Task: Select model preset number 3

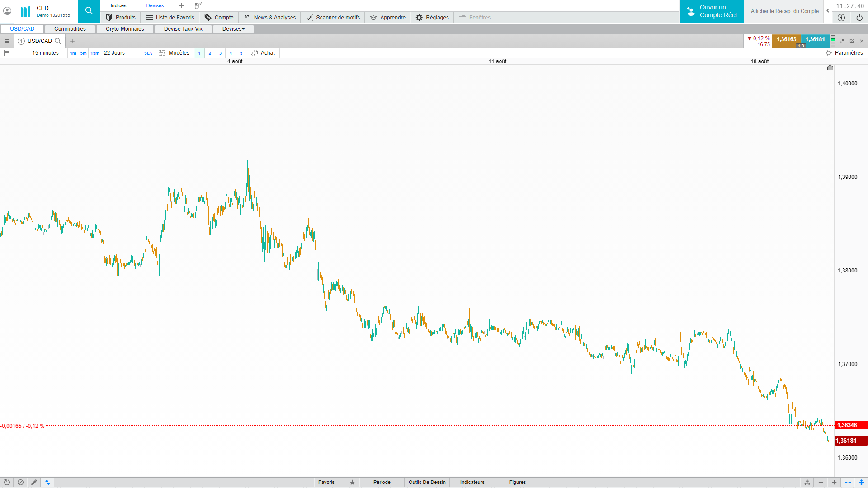Action: point(220,53)
